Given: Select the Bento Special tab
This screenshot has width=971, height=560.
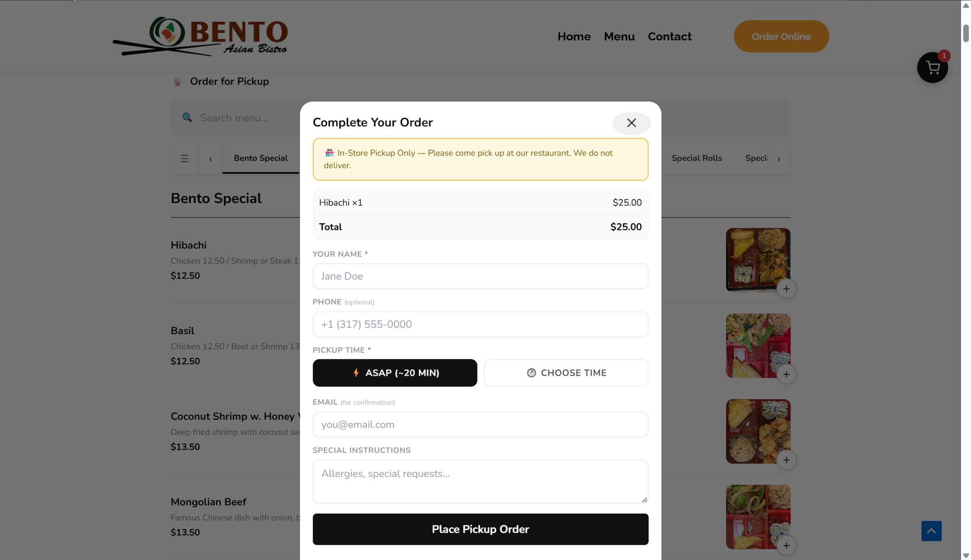Looking at the screenshot, I should tap(261, 158).
